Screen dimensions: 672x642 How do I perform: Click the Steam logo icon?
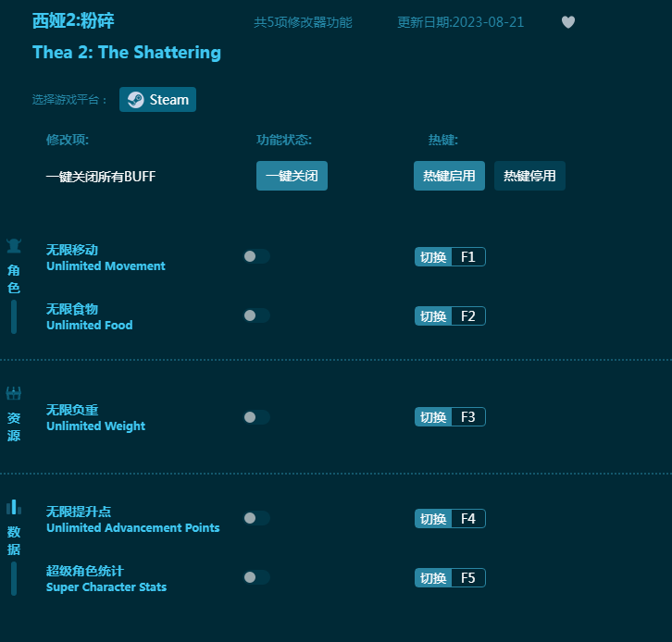(135, 100)
